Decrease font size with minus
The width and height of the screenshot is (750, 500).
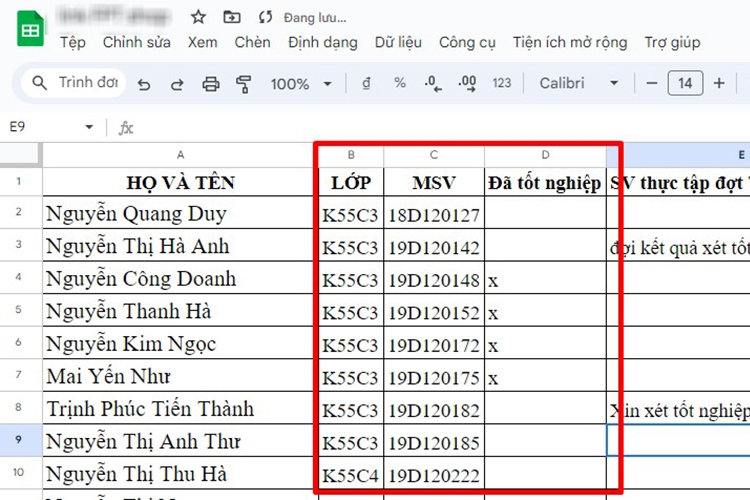651,83
